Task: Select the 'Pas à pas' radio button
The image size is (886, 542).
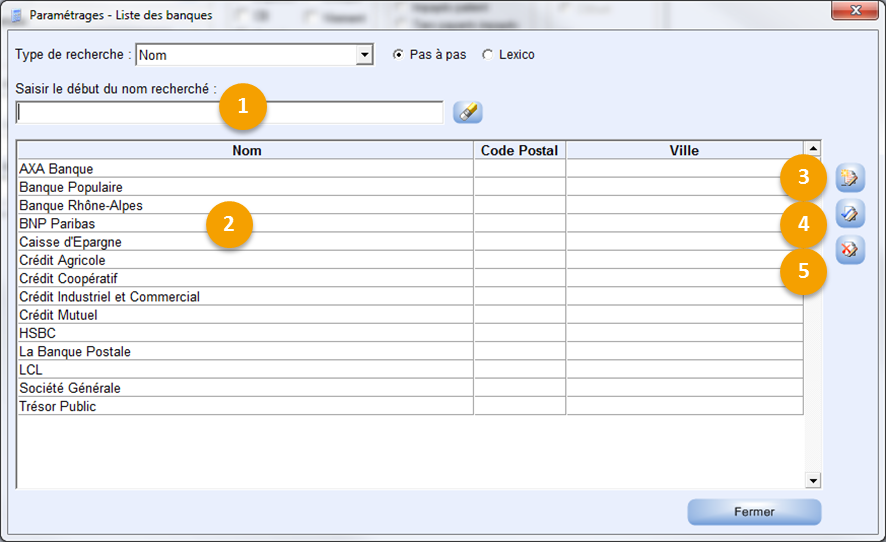Action: [x=399, y=55]
